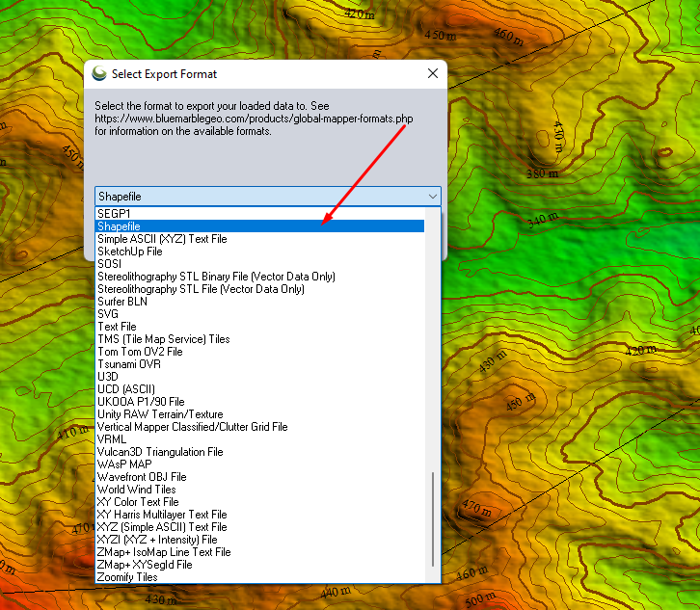
Task: Select XY Color Text File
Action: pyautogui.click(x=260, y=501)
